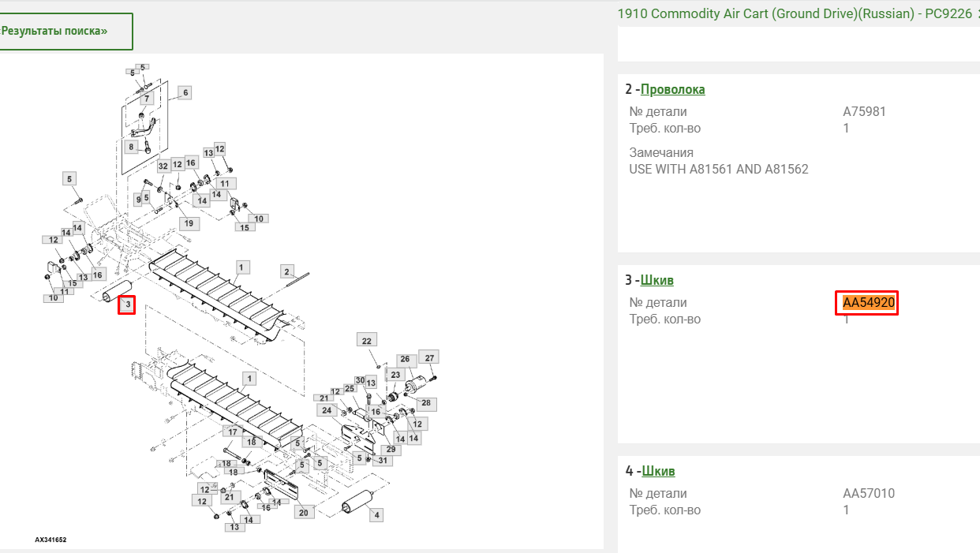Select callout 6 in the diagram
980x553 pixels.
coord(185,92)
